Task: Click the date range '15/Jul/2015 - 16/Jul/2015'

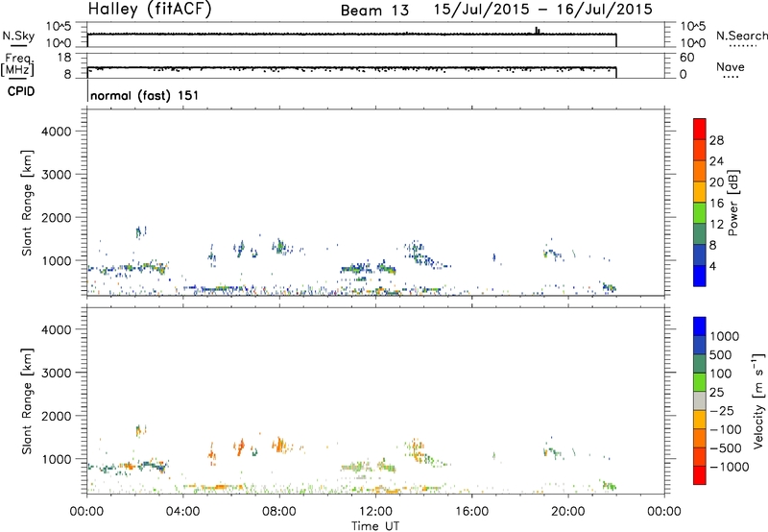Action: (542, 10)
